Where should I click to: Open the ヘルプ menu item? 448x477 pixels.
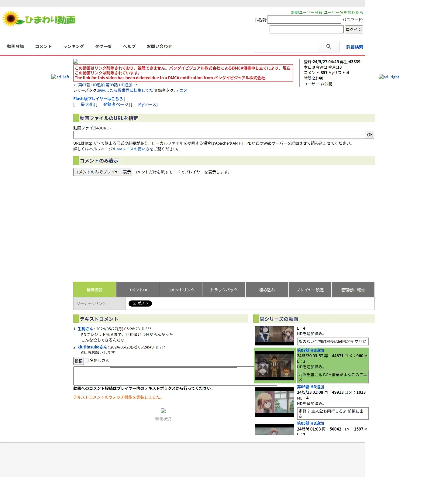point(129,46)
